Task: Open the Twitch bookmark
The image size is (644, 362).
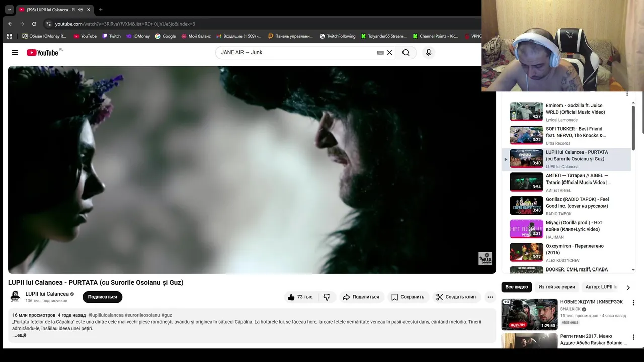Action: (x=111, y=36)
